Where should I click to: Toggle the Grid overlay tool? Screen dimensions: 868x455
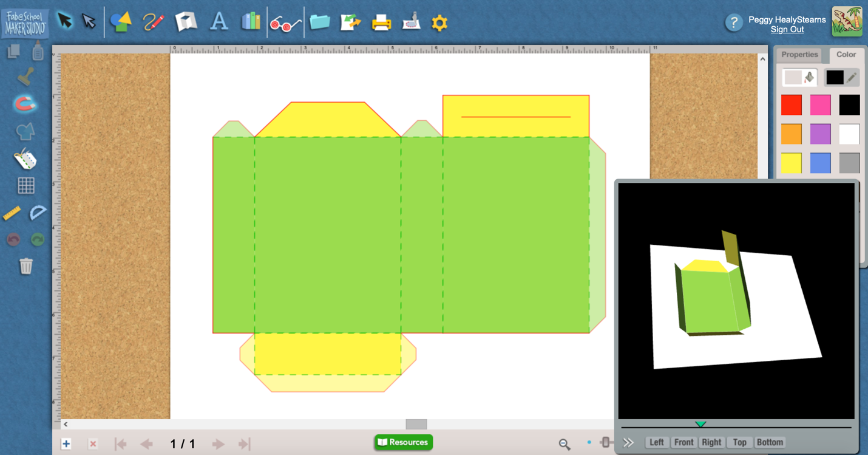(x=25, y=186)
